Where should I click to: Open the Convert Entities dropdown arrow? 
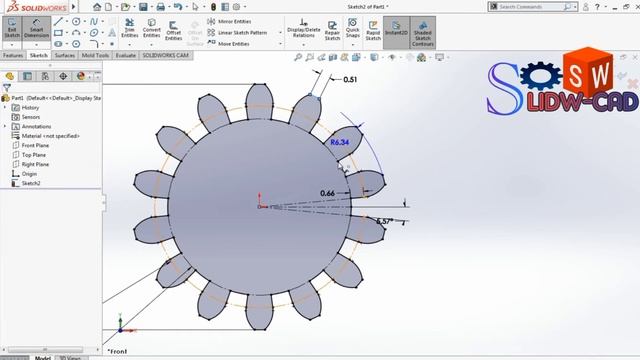click(x=151, y=44)
